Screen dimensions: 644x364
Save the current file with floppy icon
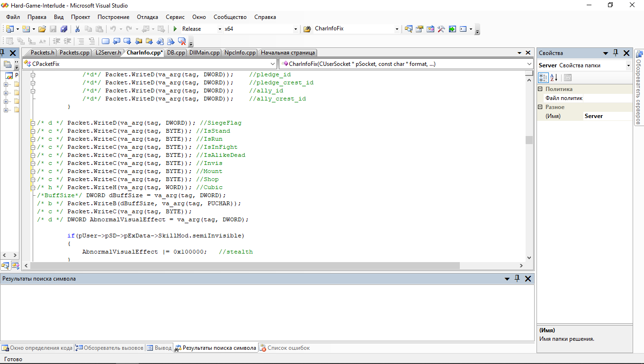53,29
